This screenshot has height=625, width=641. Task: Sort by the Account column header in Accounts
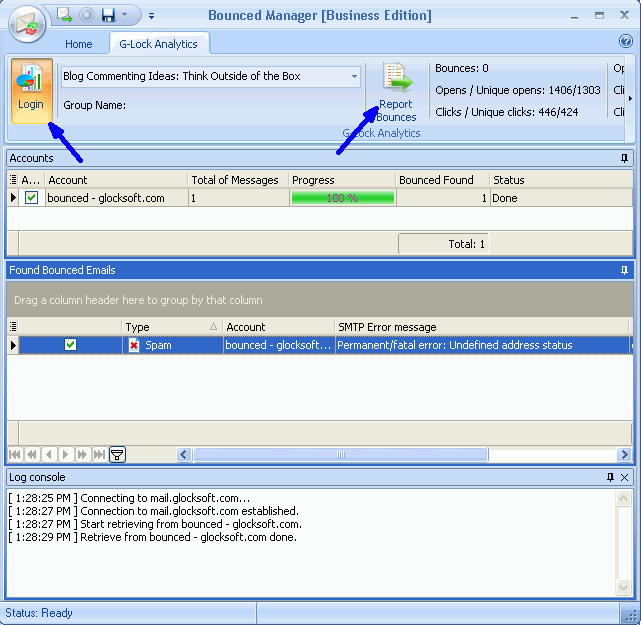point(116,180)
